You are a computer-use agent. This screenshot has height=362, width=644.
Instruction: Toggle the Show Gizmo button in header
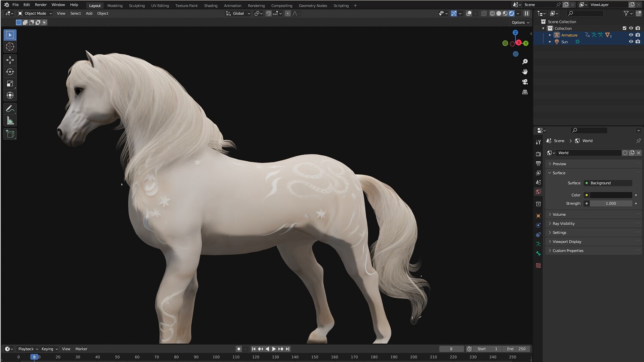pos(454,13)
